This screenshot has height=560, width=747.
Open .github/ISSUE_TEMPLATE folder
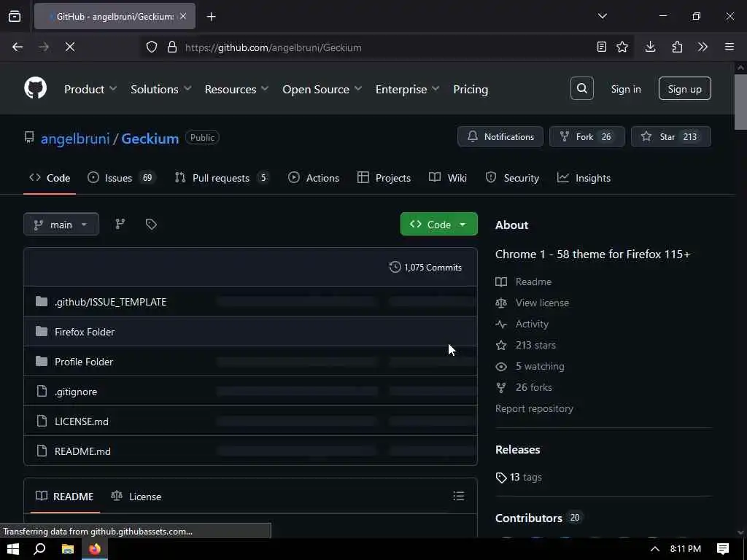coord(111,302)
